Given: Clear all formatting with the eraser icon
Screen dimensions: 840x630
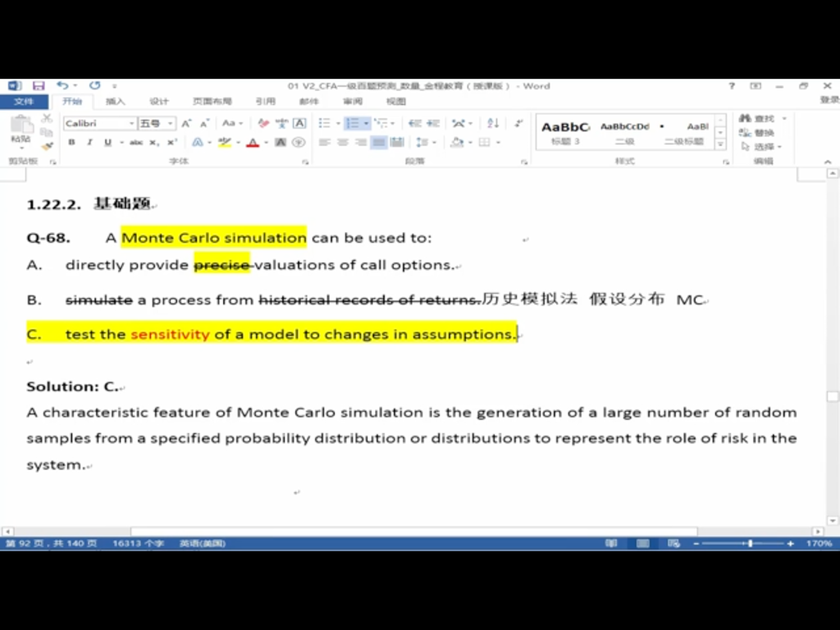Looking at the screenshot, I should click(263, 124).
